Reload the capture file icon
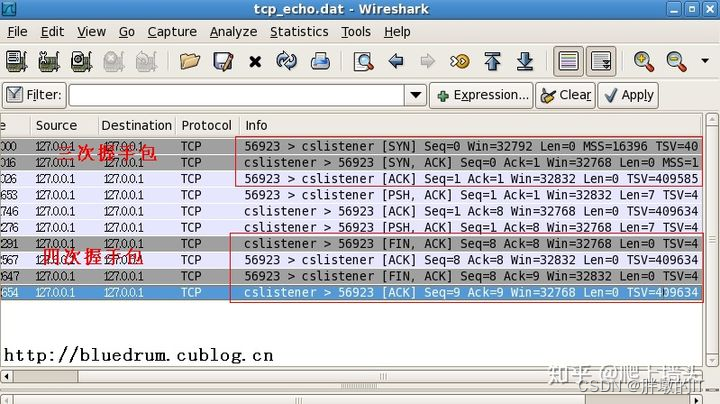 coord(286,61)
